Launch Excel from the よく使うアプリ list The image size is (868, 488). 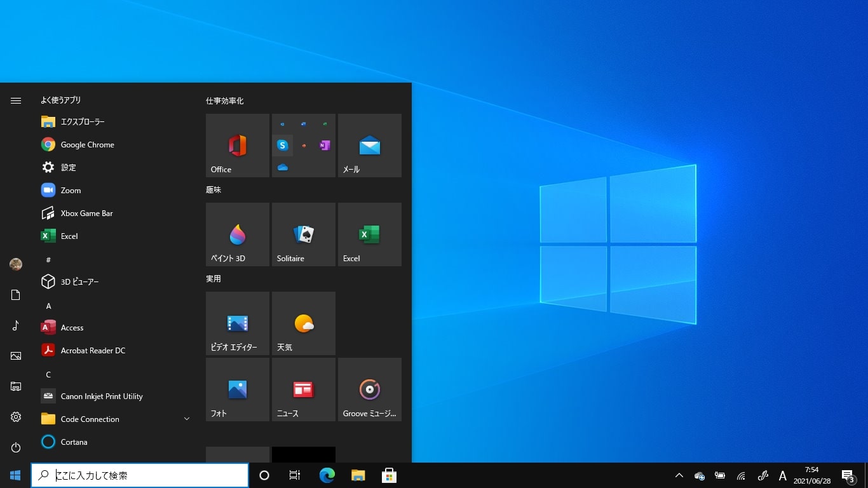[116, 236]
